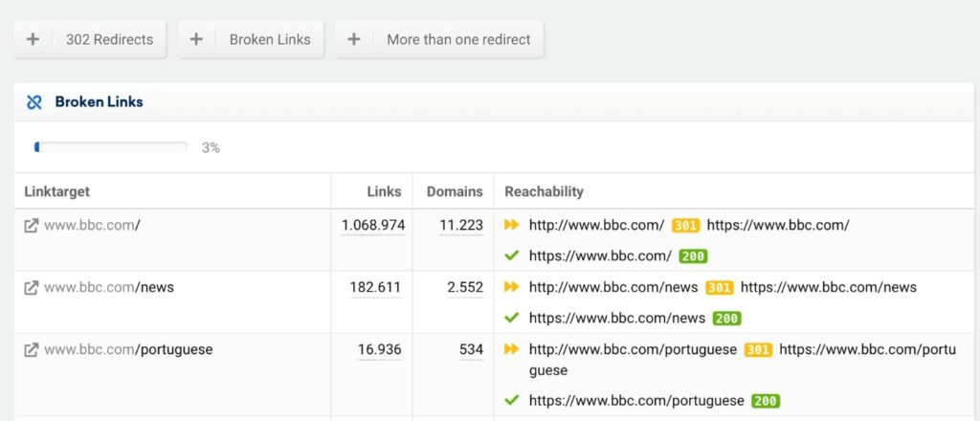Image resolution: width=980 pixels, height=421 pixels.
Task: Click the domains count 11.223
Action: 461,225
